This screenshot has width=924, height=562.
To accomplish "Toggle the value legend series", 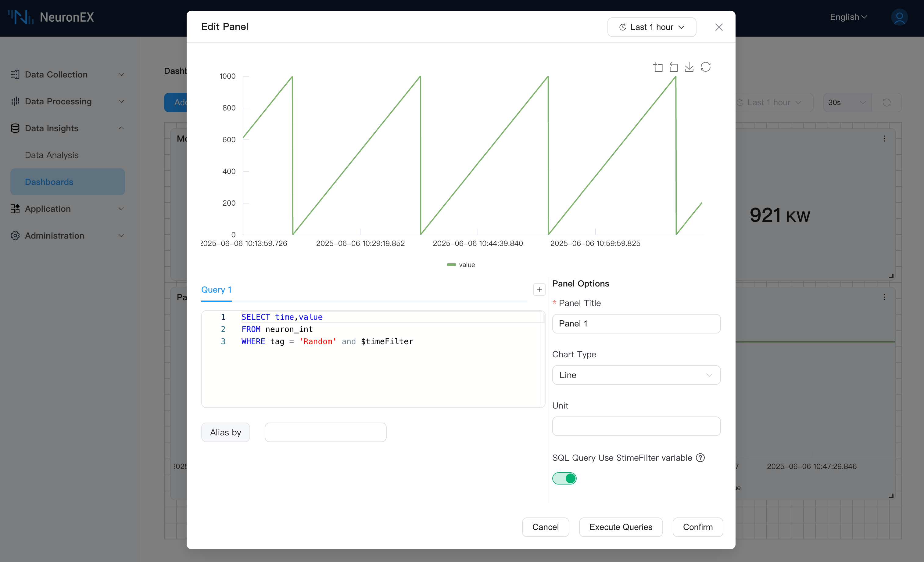I will [x=461, y=265].
